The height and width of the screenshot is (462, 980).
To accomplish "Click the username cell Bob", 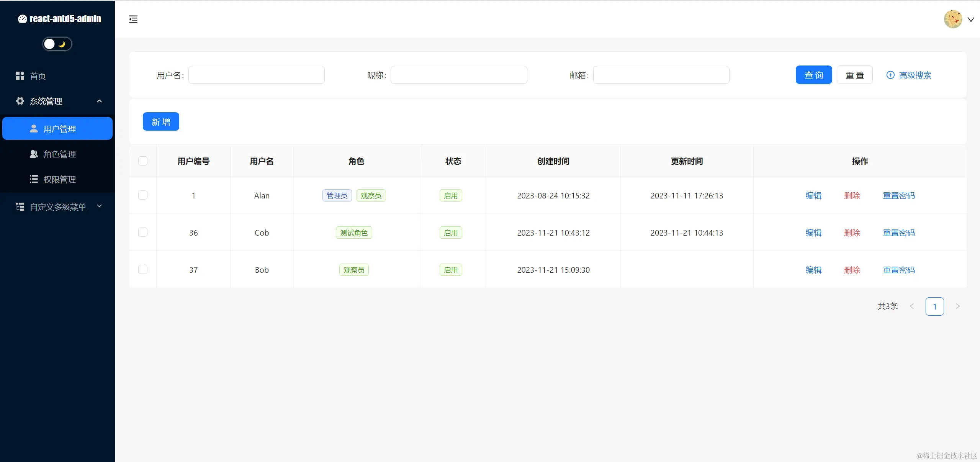I will (x=262, y=270).
